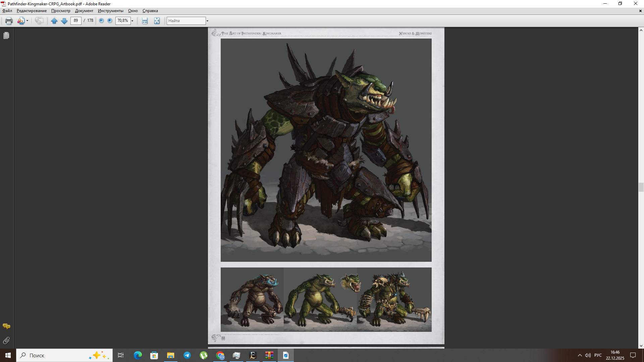The width and height of the screenshot is (644, 362).
Task: Click the page number field showing 89
Action: 76,21
